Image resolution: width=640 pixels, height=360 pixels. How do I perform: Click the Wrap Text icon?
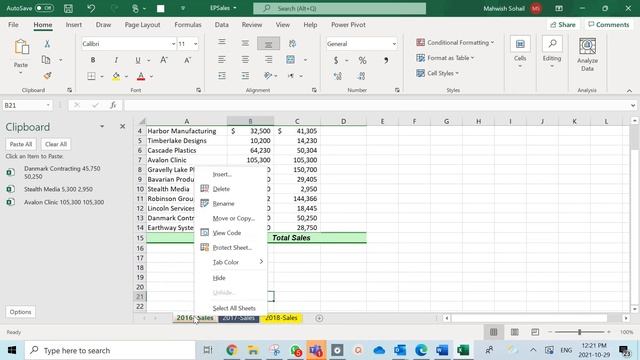pyautogui.click(x=292, y=44)
